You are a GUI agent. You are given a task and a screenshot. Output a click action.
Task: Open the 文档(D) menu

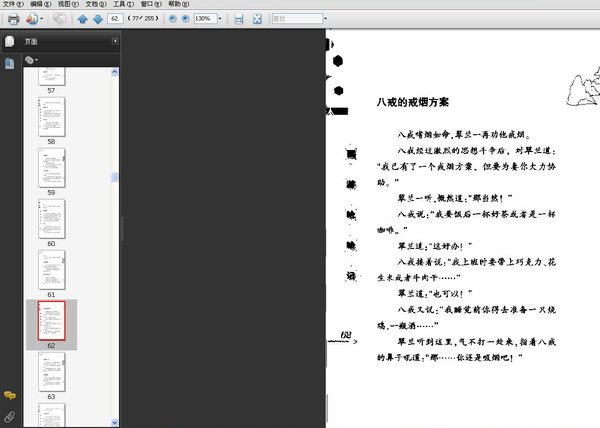coord(96,4)
